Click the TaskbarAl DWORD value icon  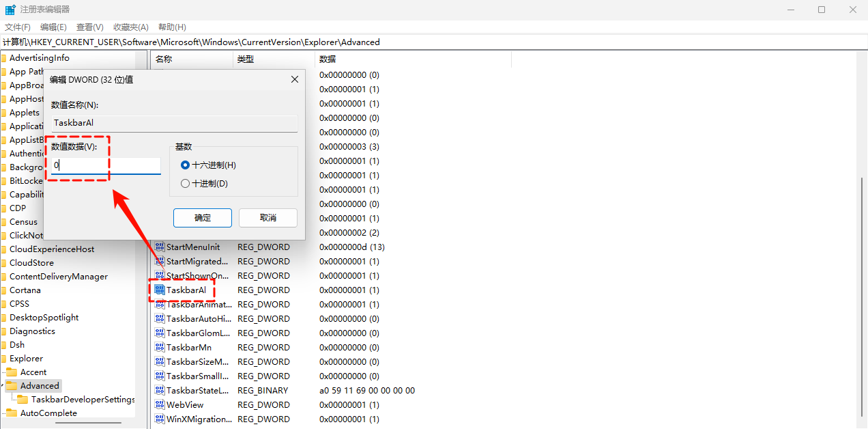point(160,290)
